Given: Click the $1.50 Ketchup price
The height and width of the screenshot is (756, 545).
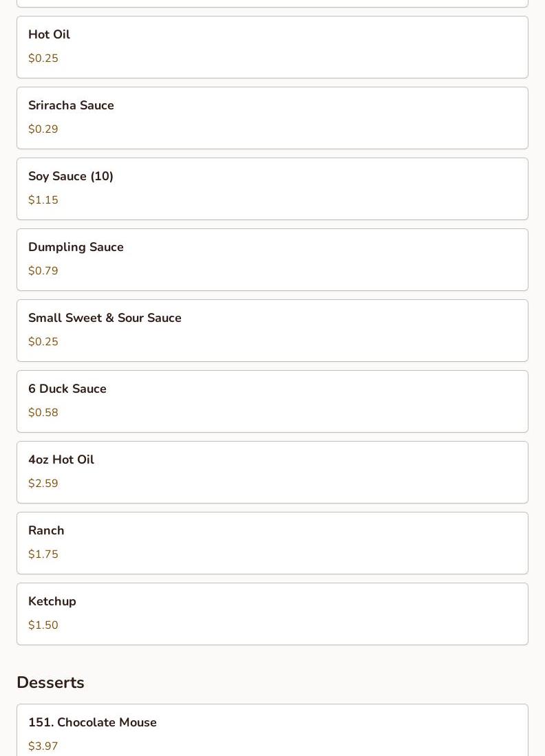Looking at the screenshot, I should tap(43, 625).
